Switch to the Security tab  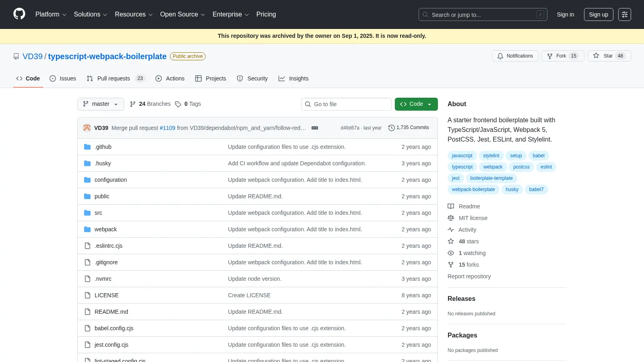252,78
